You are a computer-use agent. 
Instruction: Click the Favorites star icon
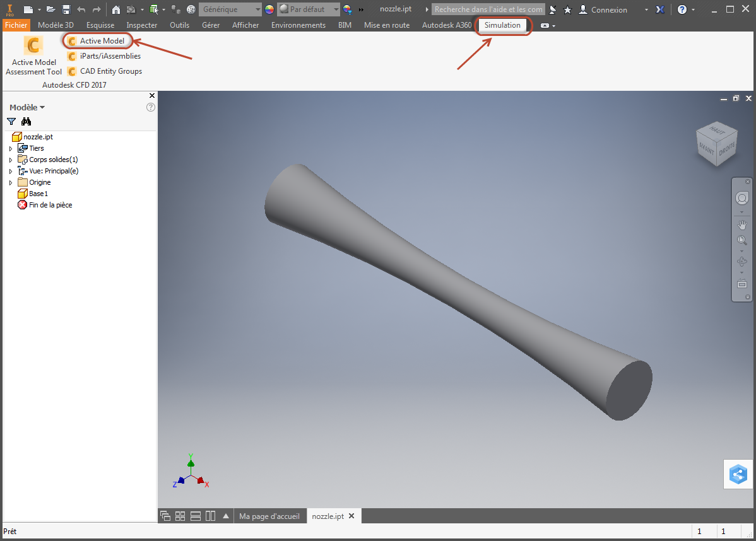coord(567,9)
